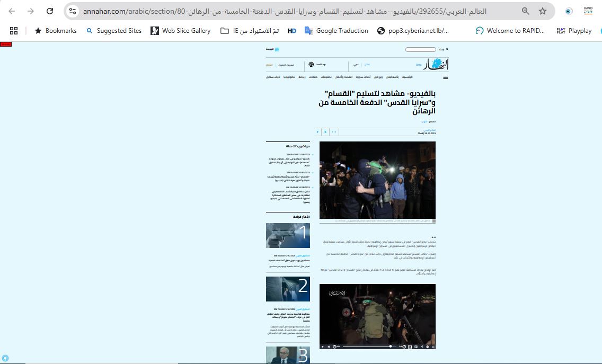Open the "تمّ الاستيراد من IE" bookmarks folder

click(250, 31)
